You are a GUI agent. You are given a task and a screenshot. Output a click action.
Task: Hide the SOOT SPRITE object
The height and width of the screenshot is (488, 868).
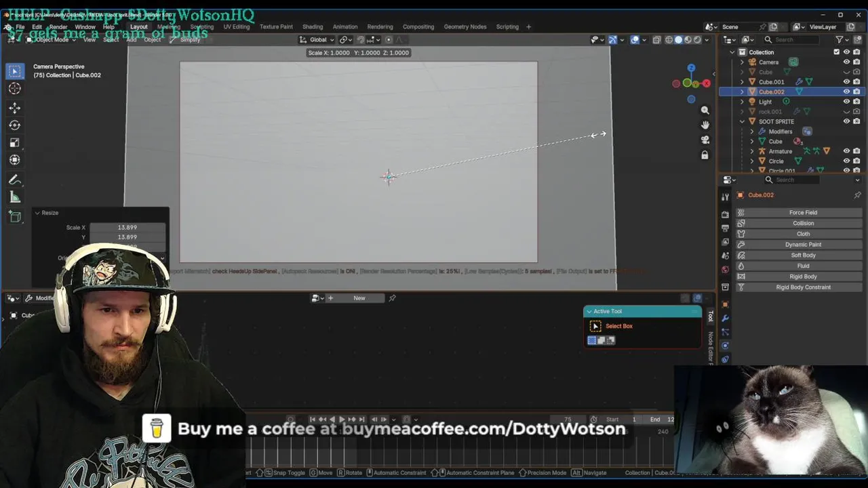846,121
